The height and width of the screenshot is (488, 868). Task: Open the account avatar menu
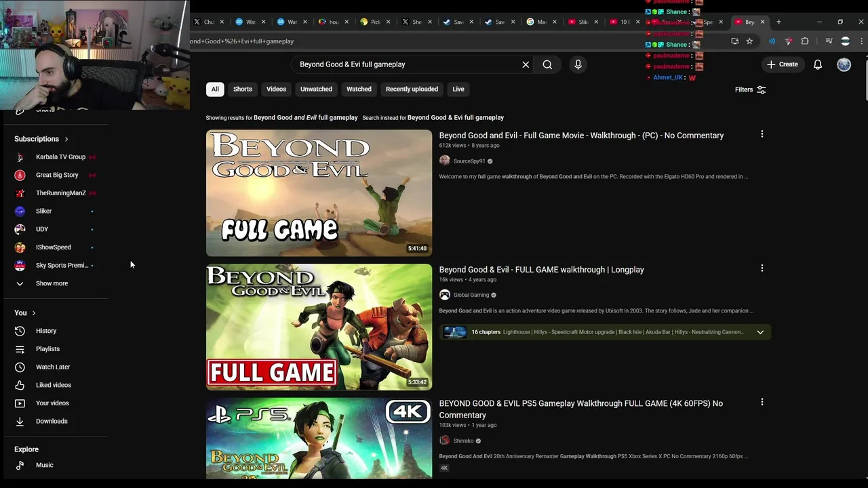pos(844,64)
